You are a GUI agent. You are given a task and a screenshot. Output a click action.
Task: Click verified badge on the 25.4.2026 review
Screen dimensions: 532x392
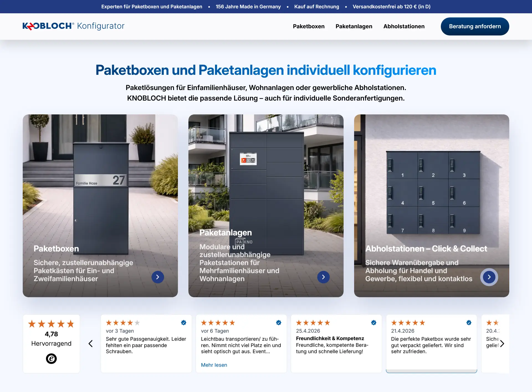[x=374, y=322]
